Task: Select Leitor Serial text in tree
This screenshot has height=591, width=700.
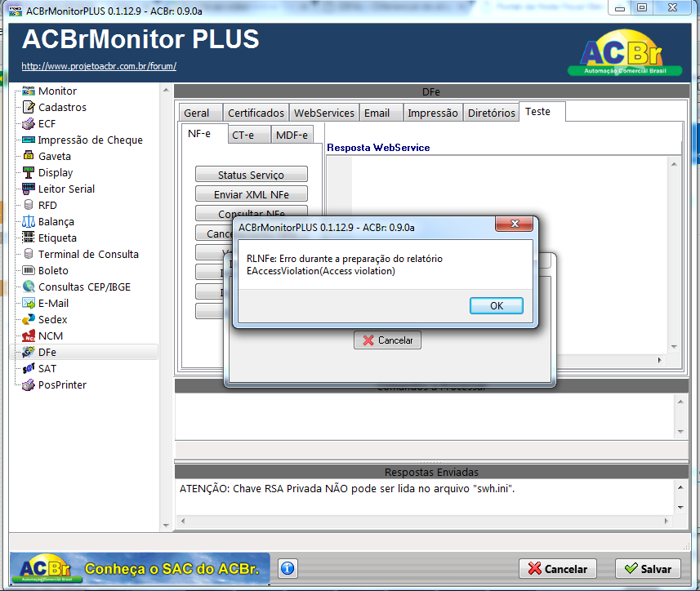Action: click(66, 189)
